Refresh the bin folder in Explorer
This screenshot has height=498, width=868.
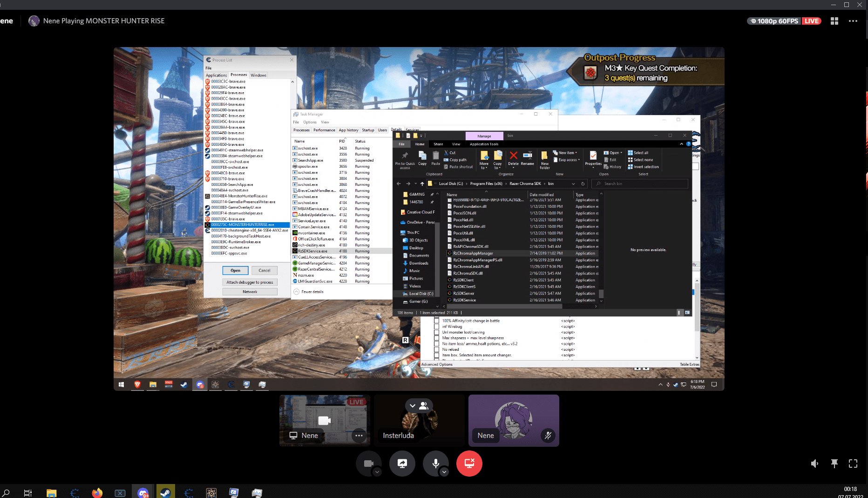(x=583, y=184)
